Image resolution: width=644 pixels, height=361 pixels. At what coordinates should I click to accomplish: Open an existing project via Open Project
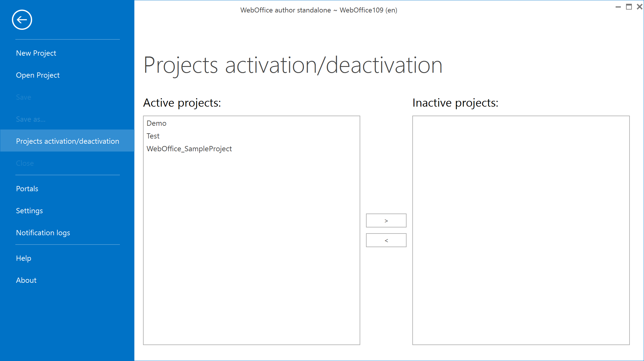pos(38,75)
